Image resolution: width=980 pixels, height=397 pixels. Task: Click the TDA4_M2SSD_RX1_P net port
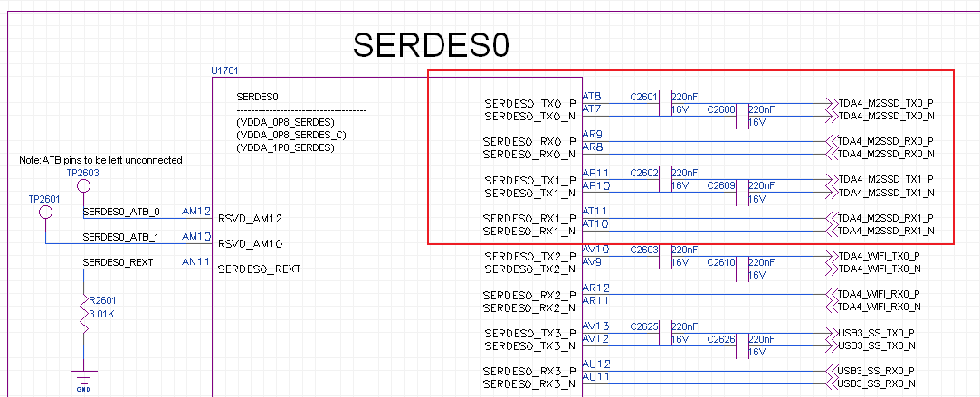click(880, 218)
